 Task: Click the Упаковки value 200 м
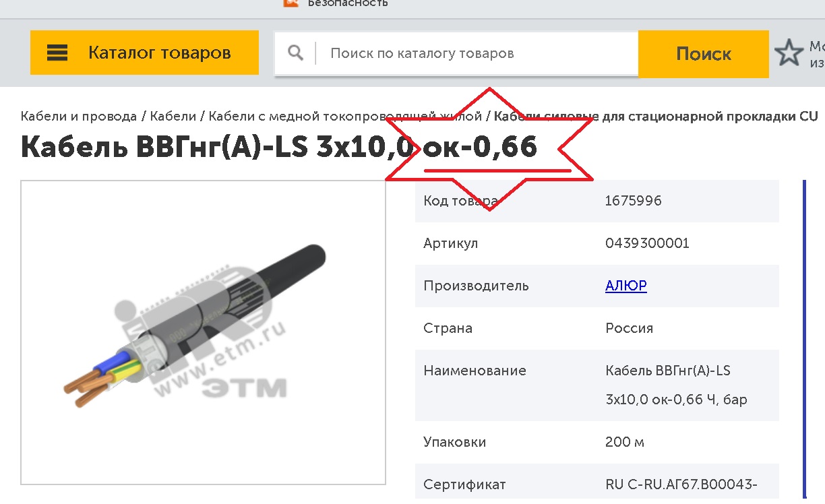pos(625,442)
